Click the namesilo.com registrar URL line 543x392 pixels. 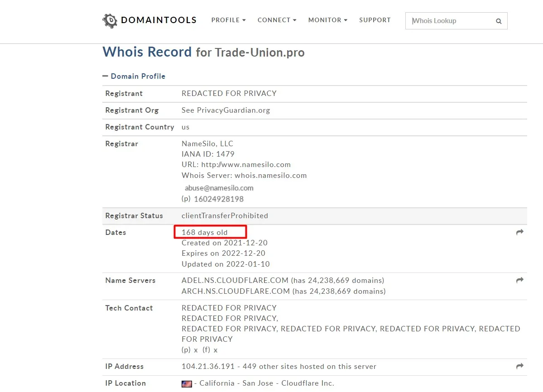(x=236, y=165)
